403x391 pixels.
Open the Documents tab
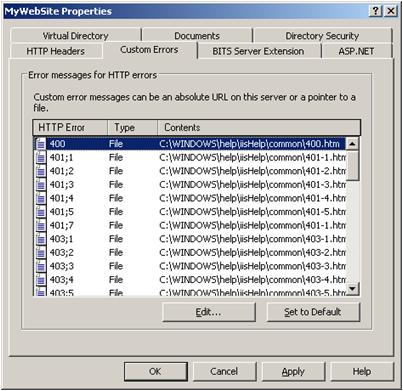coord(197,36)
